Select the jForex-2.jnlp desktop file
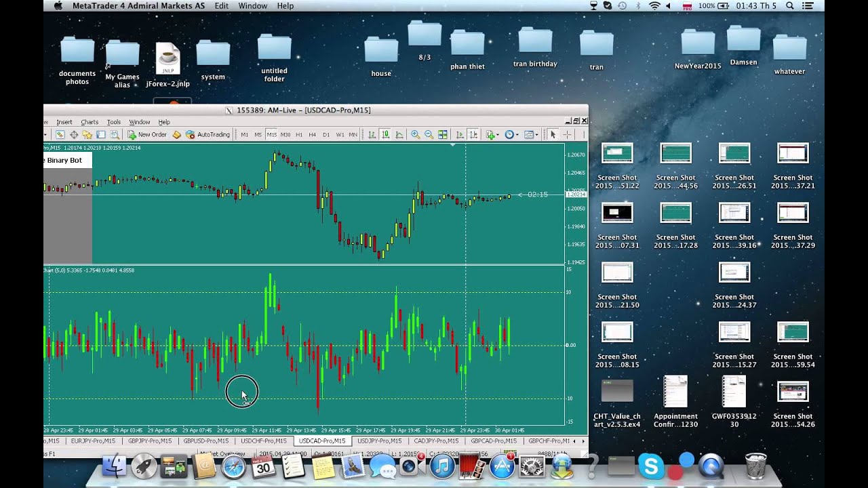Image resolution: width=868 pixels, height=488 pixels. (x=167, y=65)
